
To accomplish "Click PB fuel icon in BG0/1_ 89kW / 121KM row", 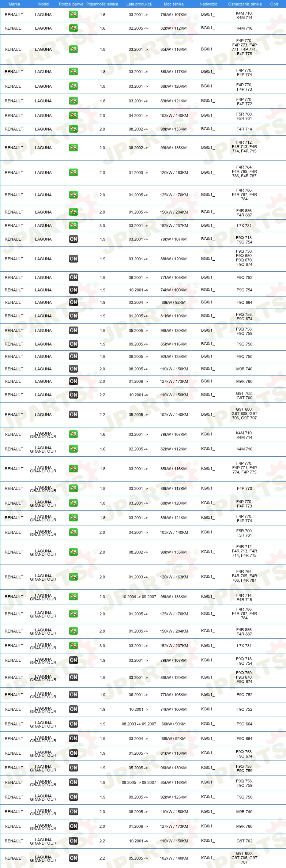I will tap(74, 101).
